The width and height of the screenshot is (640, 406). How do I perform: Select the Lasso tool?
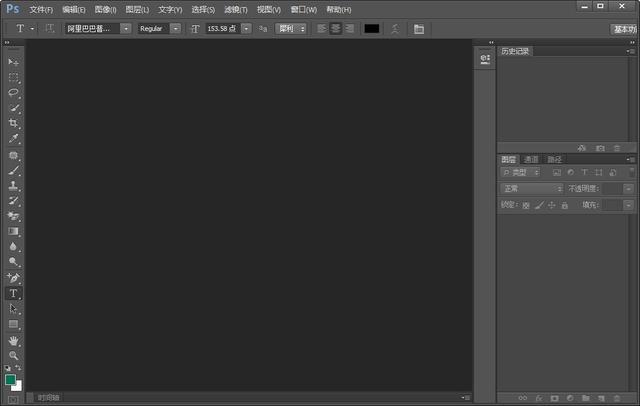point(13,93)
